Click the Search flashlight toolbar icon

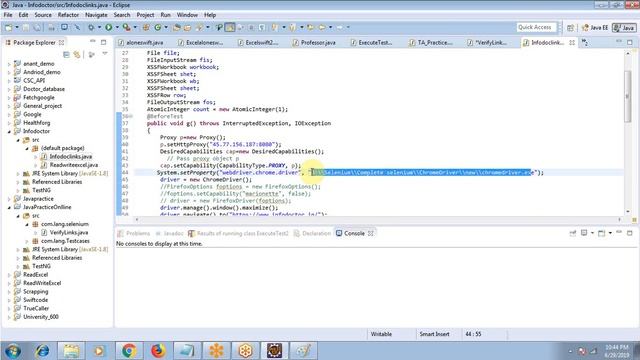[x=200, y=27]
